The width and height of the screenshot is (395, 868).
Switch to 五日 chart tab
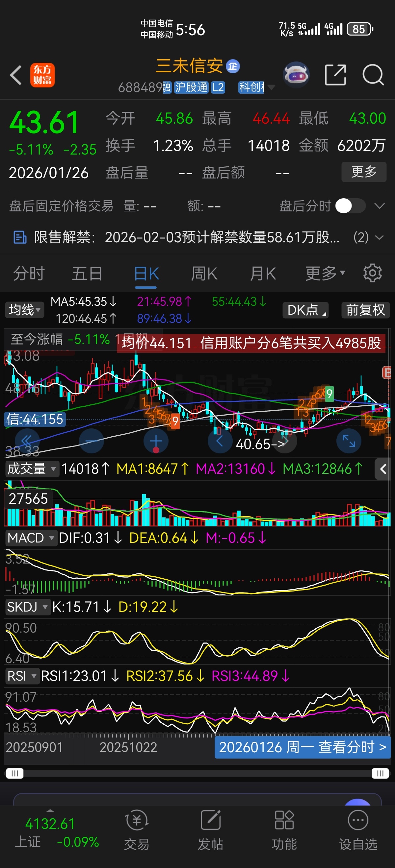pos(87,273)
